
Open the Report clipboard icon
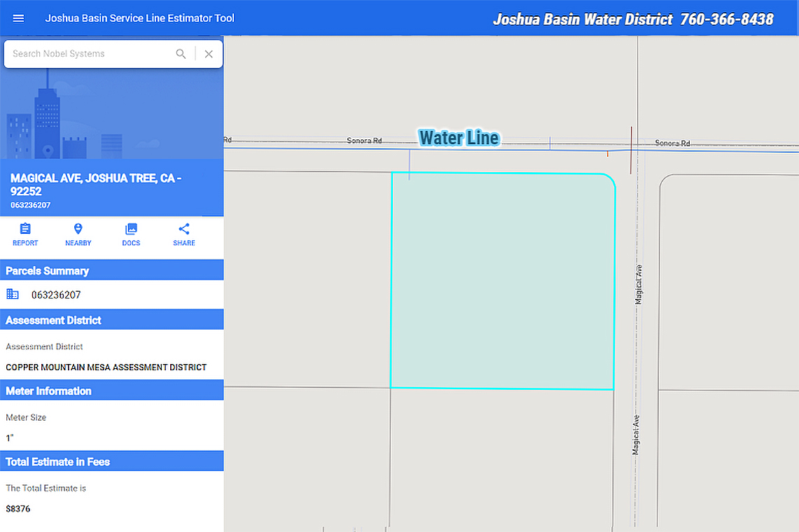[25, 229]
